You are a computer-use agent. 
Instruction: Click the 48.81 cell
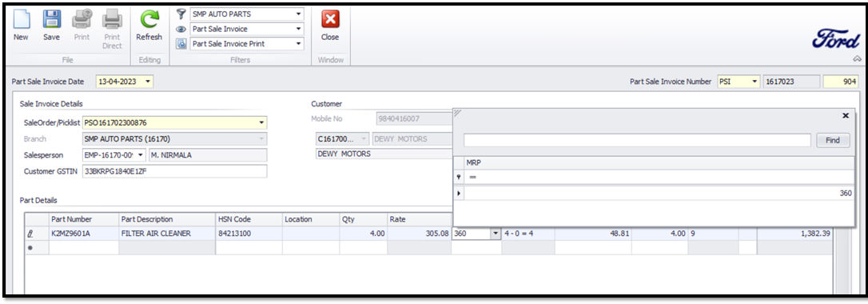pos(593,234)
